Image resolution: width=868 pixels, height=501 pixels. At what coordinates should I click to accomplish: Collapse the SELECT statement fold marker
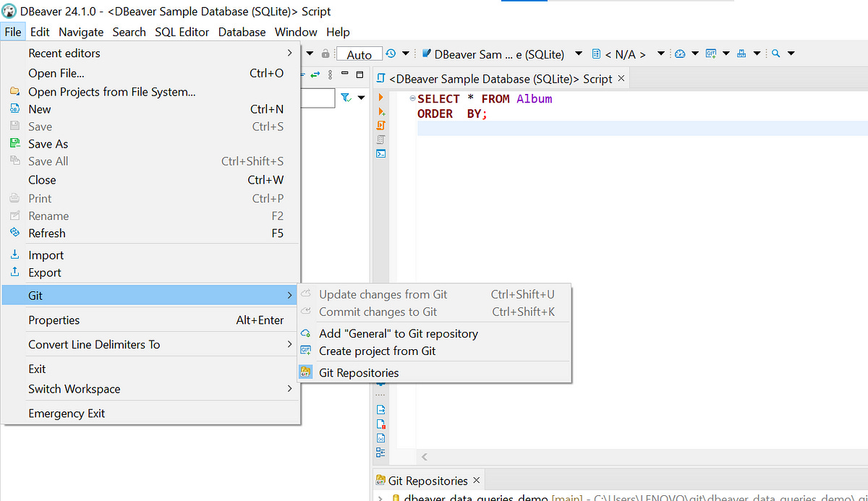pyautogui.click(x=412, y=98)
